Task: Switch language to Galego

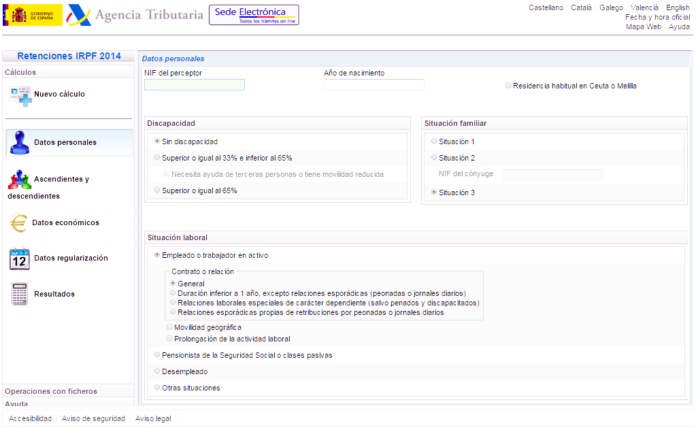Action: point(611,8)
